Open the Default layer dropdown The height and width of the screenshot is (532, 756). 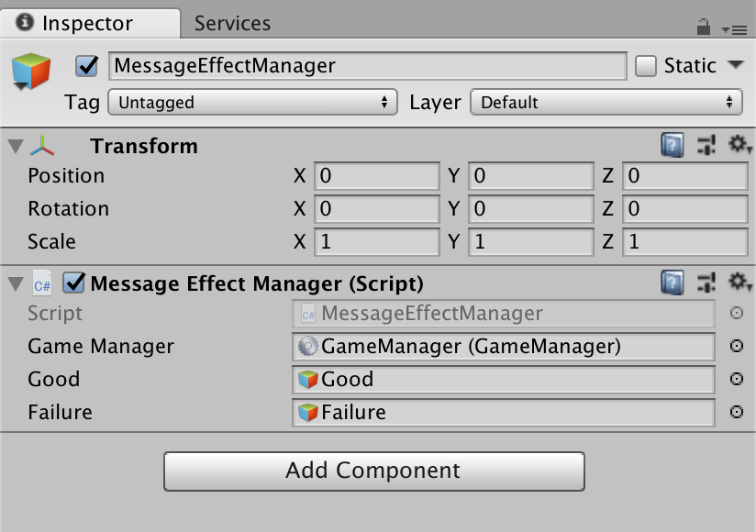click(x=606, y=102)
